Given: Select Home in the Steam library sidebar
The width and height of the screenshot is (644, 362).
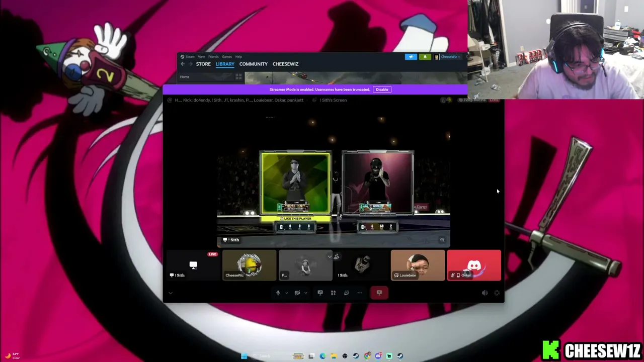Looking at the screenshot, I should [185, 77].
